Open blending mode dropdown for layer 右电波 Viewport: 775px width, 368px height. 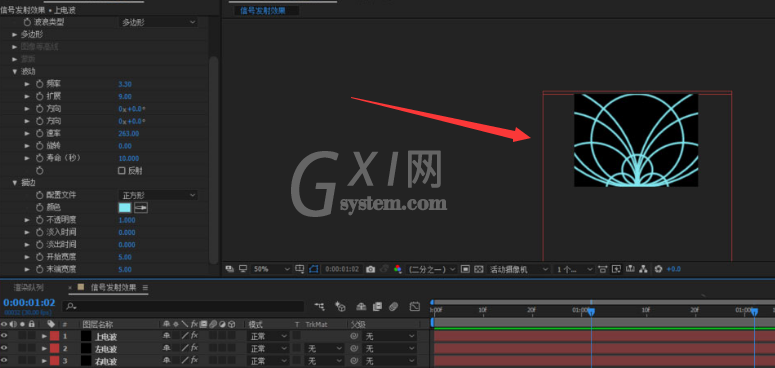pos(268,361)
